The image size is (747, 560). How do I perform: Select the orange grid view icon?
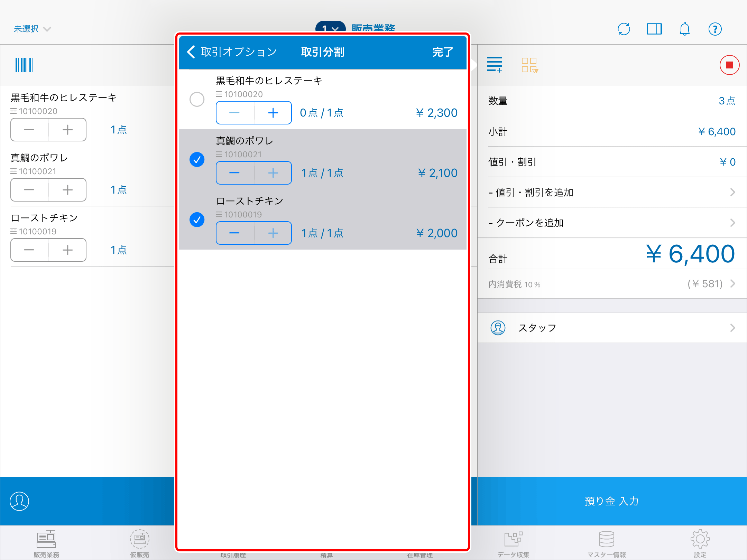point(529,65)
